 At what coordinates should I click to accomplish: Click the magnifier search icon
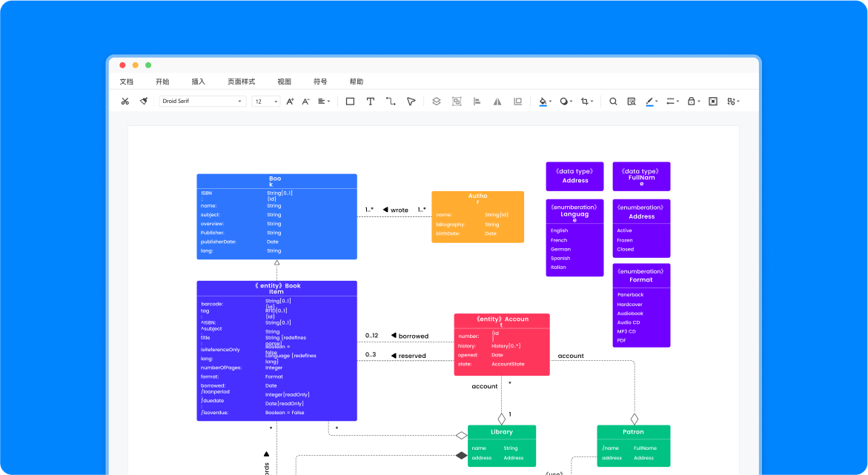613,102
